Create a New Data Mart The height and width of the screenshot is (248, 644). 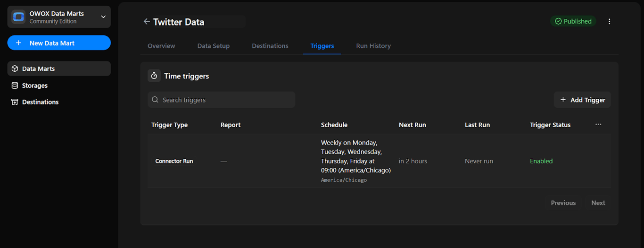59,43
